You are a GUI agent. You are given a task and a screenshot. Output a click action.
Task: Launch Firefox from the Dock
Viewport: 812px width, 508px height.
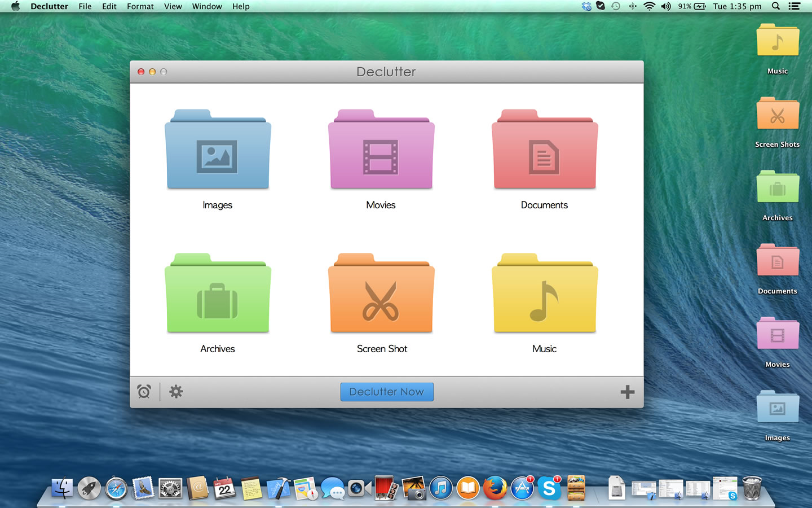495,488
